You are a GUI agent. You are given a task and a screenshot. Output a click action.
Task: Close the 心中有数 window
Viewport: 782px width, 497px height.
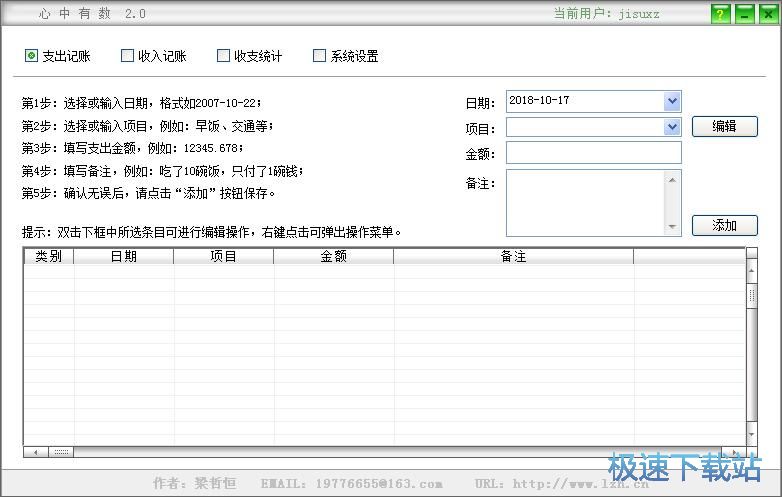769,14
